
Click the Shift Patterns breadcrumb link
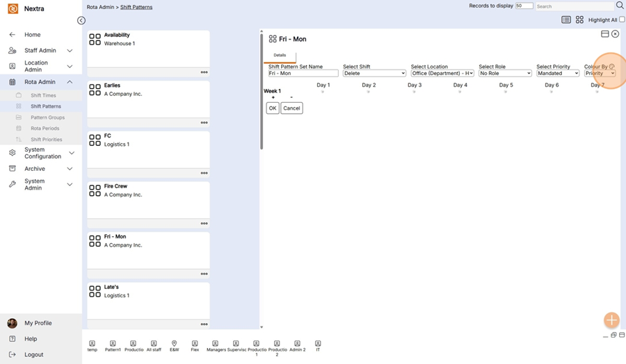(136, 7)
